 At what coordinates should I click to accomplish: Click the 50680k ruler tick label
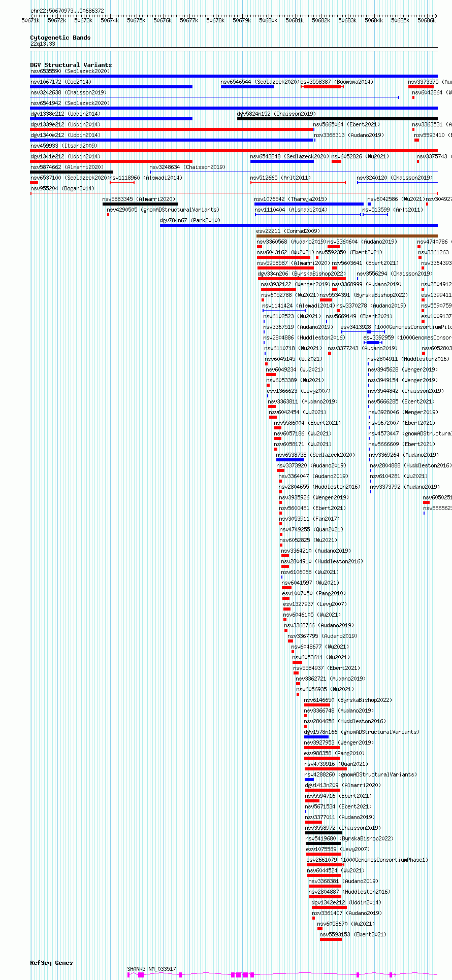click(x=268, y=20)
